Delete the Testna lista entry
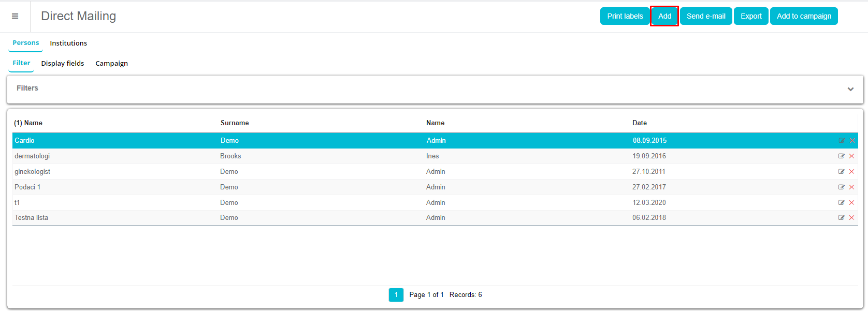 (x=852, y=218)
